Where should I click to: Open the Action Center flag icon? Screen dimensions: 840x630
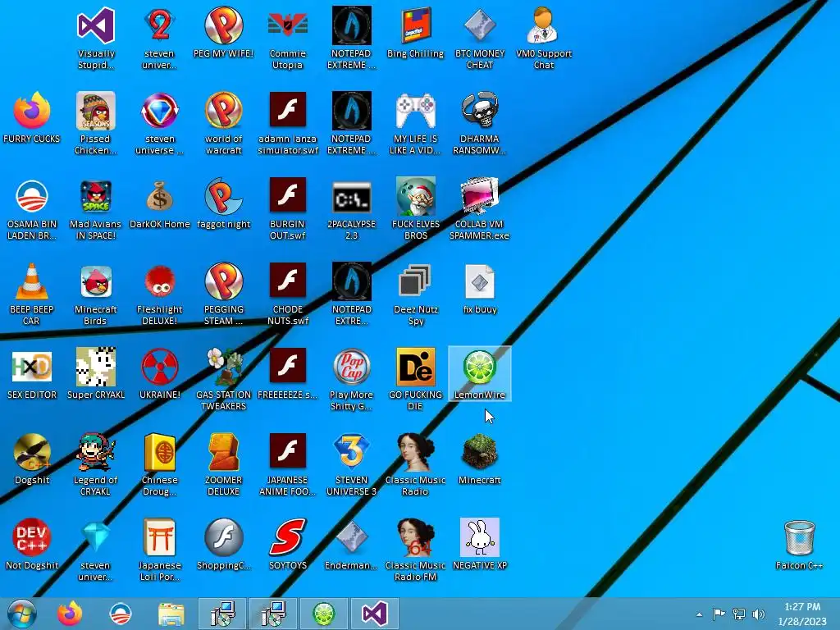[x=719, y=614]
